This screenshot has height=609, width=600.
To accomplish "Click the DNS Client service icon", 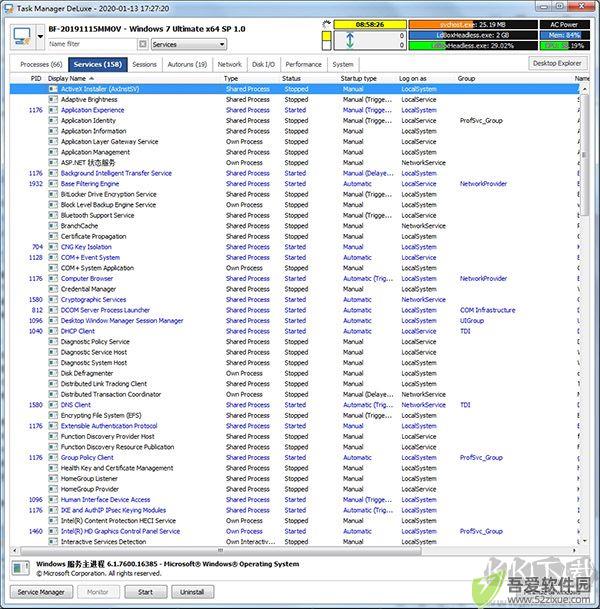I will coord(53,405).
